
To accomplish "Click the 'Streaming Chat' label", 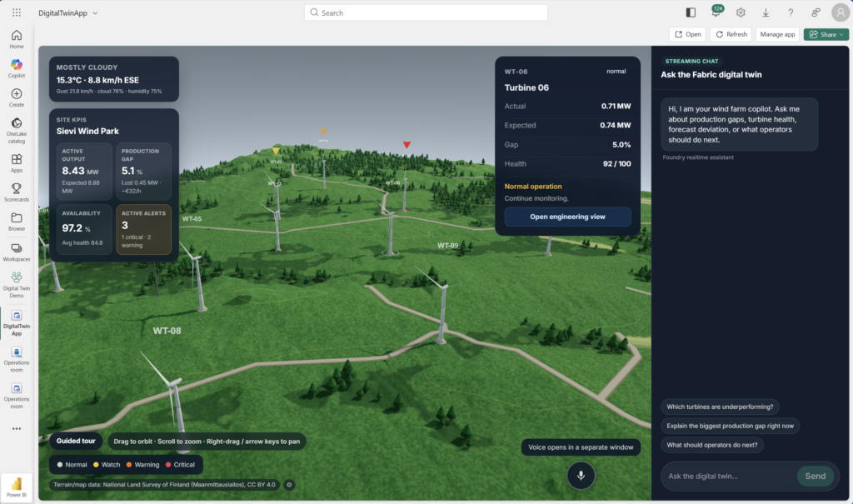I will 691,61.
